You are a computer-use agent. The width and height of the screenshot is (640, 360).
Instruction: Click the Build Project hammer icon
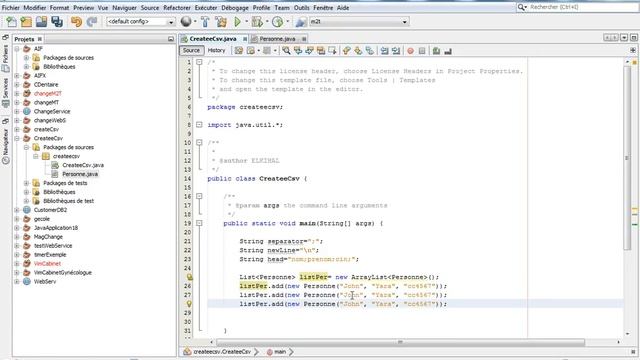[x=205, y=22]
